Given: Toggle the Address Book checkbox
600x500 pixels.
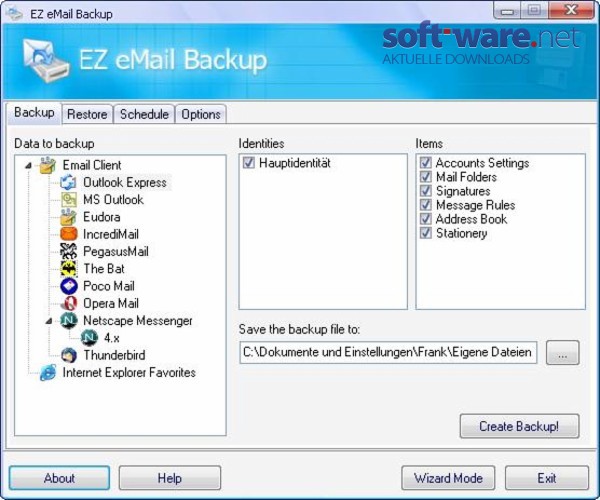Looking at the screenshot, I should coord(426,219).
